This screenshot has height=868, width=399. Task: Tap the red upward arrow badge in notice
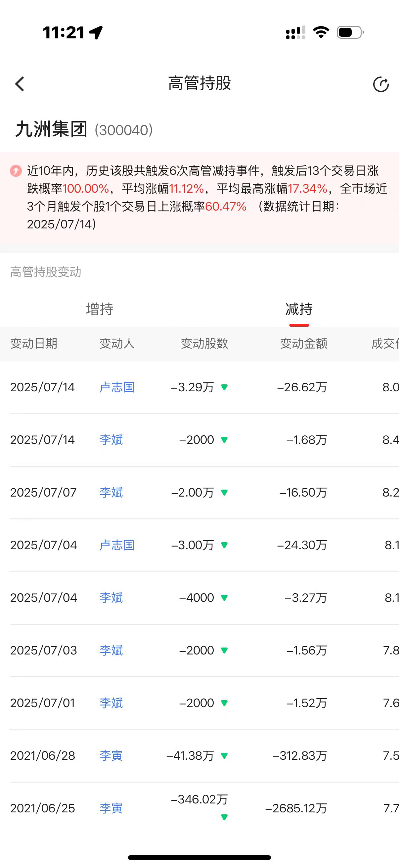[x=16, y=171]
